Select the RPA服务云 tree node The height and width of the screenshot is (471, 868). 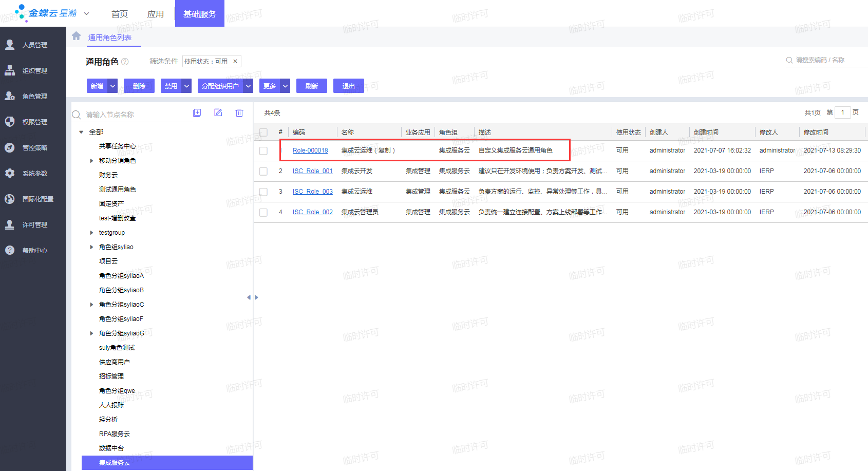[115, 434]
